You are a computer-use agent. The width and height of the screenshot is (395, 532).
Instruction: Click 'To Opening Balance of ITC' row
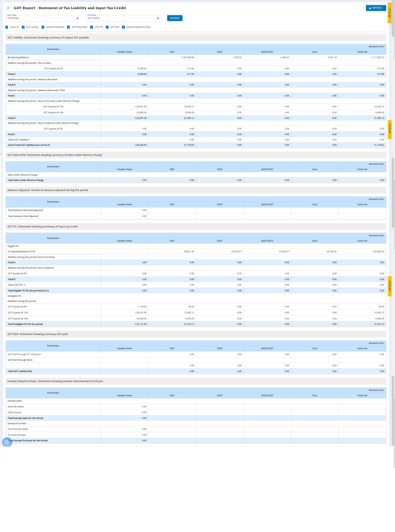coord(196,252)
